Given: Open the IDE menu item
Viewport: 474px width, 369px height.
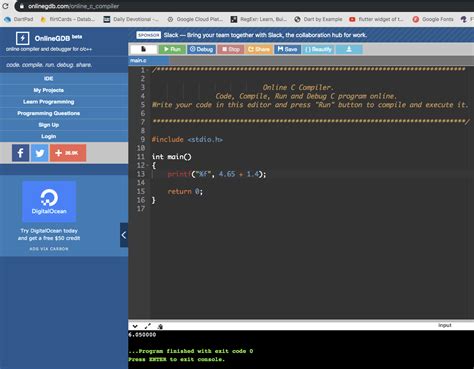Looking at the screenshot, I should pos(49,78).
